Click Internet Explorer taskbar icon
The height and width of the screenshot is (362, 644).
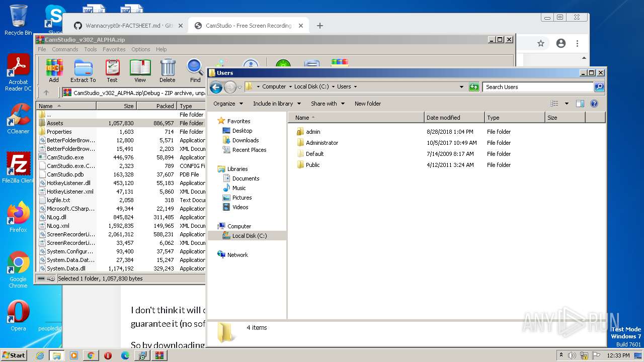pyautogui.click(x=40, y=355)
